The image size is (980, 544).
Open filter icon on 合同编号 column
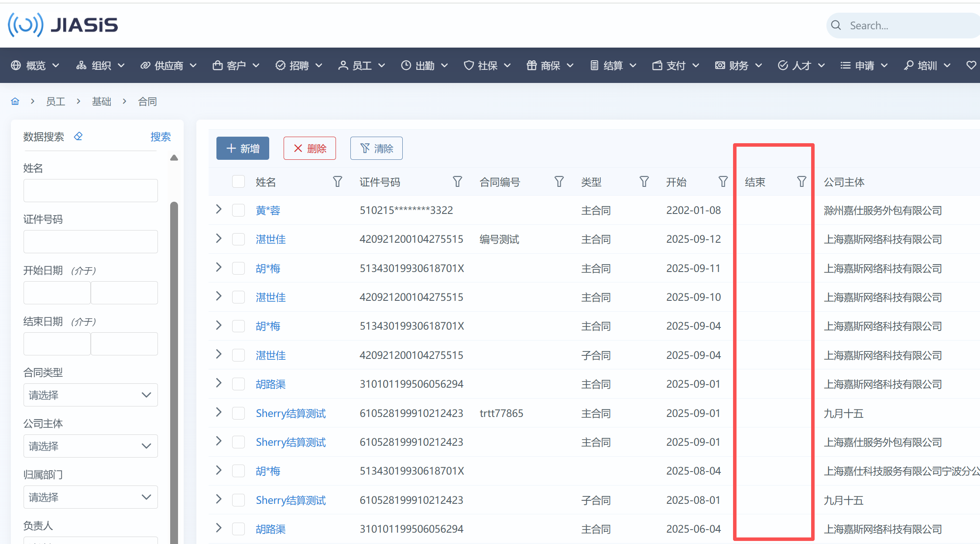coord(559,182)
